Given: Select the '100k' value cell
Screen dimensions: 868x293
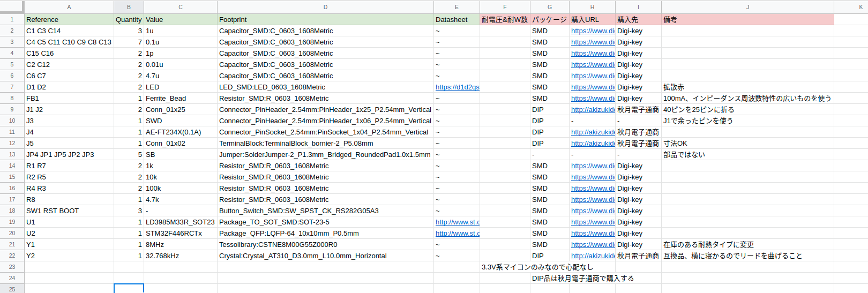Looking at the screenshot, I should 181,188.
